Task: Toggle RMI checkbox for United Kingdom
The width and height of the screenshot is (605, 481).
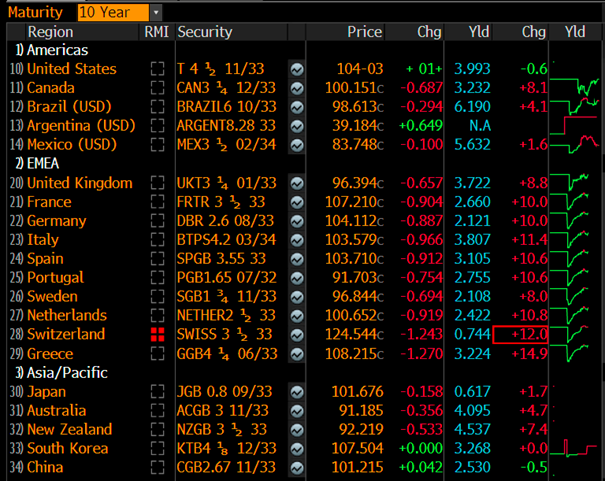Action: coord(157,183)
